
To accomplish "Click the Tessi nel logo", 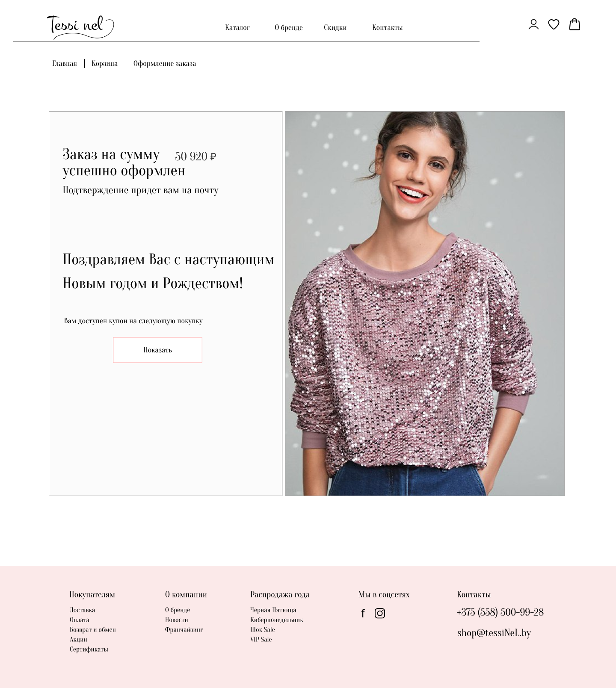I will pyautogui.click(x=80, y=27).
